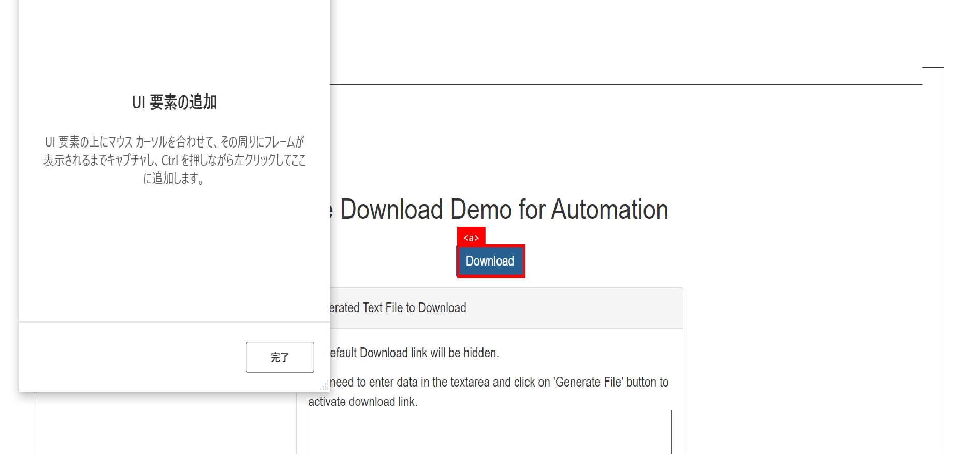Viewport: 980px width, 454px height.
Task: Click the divider line above 完了 button
Action: 174,322
